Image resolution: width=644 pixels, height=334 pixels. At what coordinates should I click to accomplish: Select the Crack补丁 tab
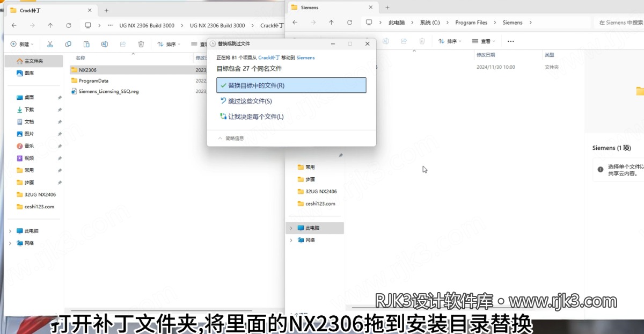point(50,10)
